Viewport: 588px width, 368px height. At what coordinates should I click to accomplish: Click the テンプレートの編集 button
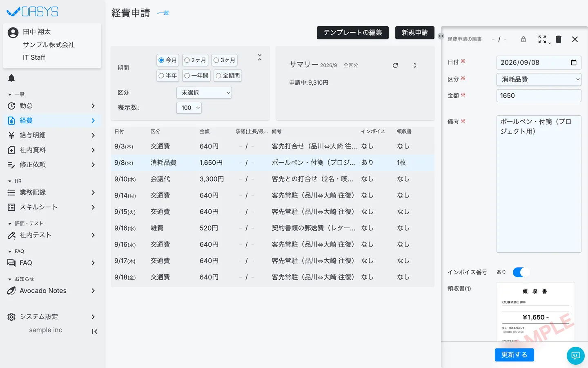[353, 33]
